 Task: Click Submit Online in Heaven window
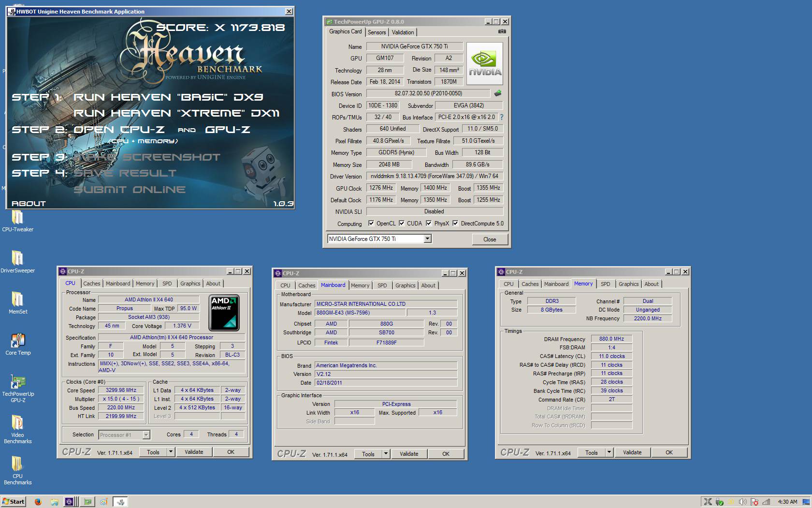(130, 190)
